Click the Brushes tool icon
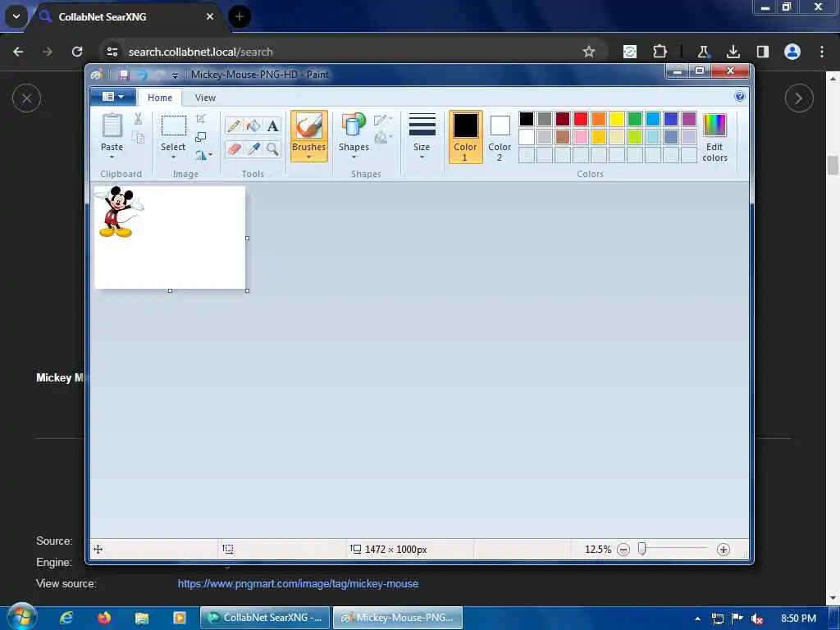Viewport: 840px width, 630px height. [309, 127]
